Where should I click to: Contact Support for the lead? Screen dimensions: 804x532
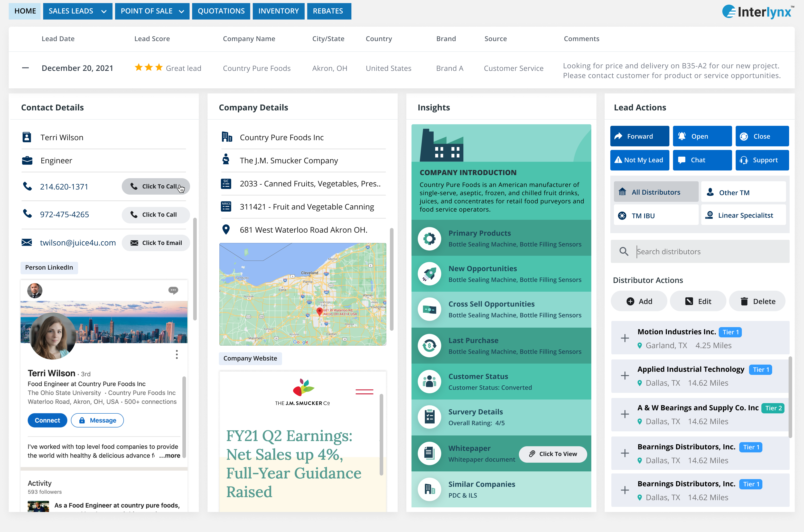[762, 160]
